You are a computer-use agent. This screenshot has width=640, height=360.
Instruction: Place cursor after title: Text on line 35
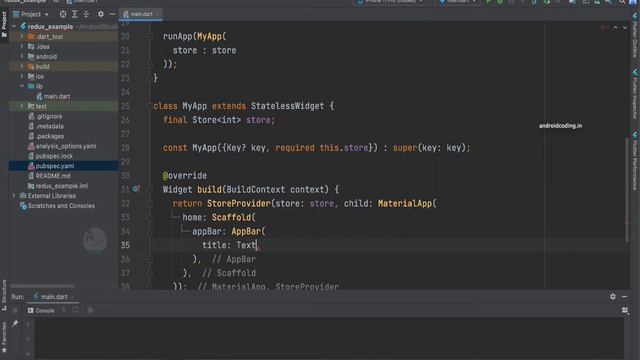coord(257,245)
